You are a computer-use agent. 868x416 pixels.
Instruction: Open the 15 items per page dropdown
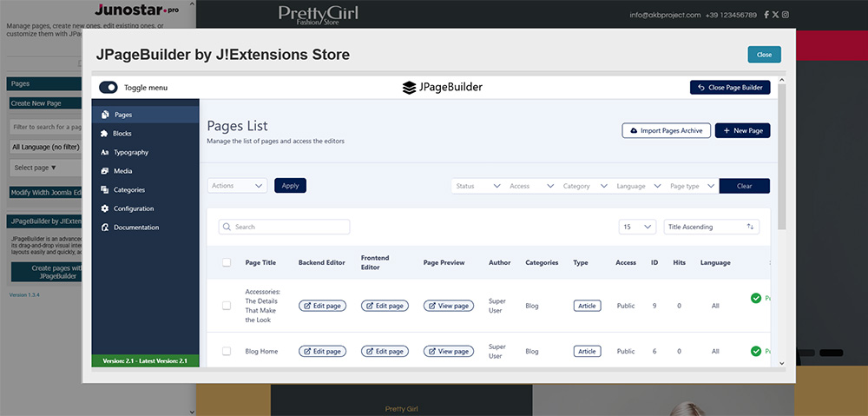point(637,227)
